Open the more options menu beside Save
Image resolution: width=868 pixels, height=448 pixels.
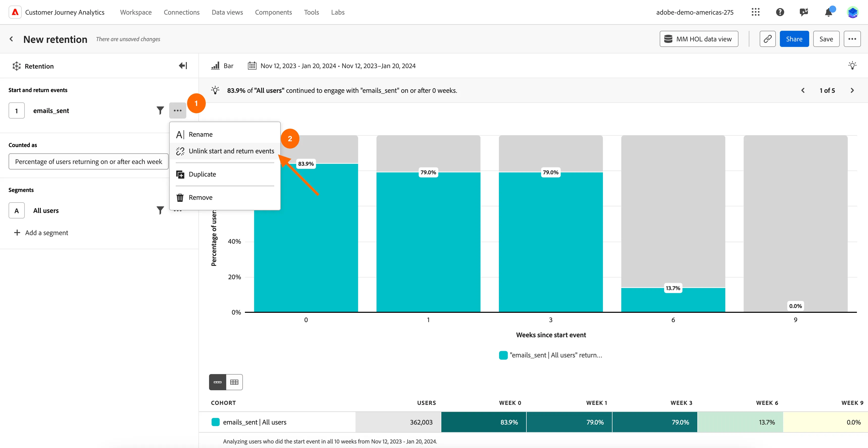click(852, 39)
